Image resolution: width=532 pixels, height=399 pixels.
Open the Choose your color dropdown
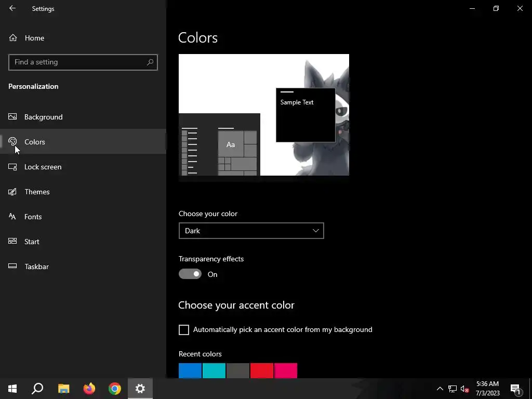coord(251,231)
